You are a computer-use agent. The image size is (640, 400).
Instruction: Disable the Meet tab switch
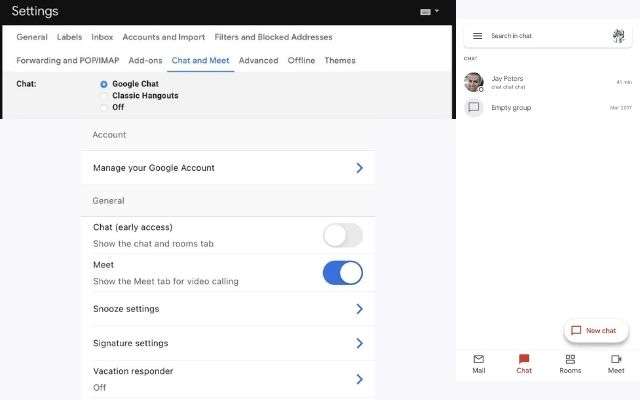[343, 273]
